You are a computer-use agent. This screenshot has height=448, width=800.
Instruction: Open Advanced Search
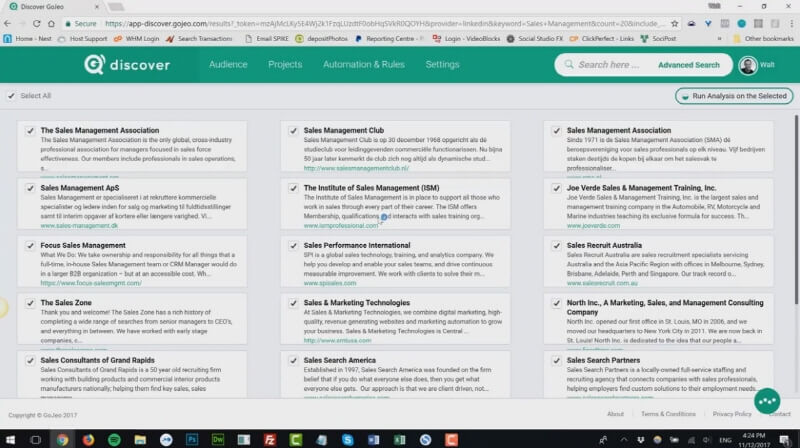coord(689,65)
